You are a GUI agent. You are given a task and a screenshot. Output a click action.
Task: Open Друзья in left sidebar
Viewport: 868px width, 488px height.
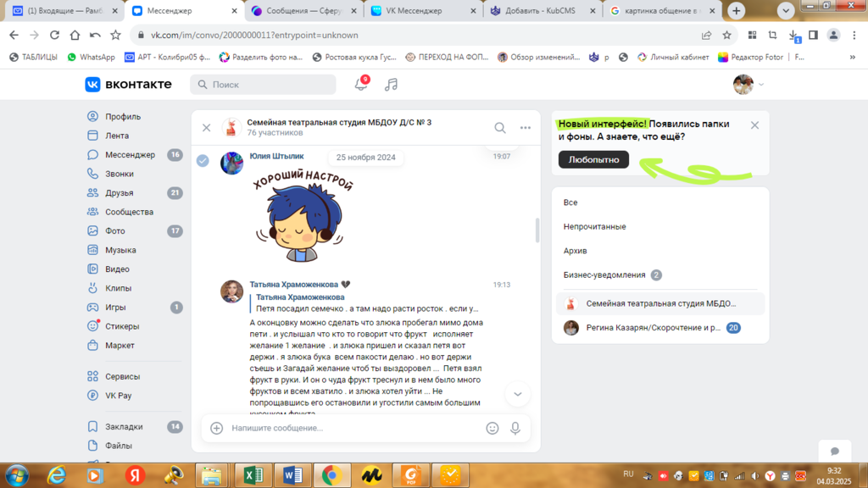tap(119, 193)
